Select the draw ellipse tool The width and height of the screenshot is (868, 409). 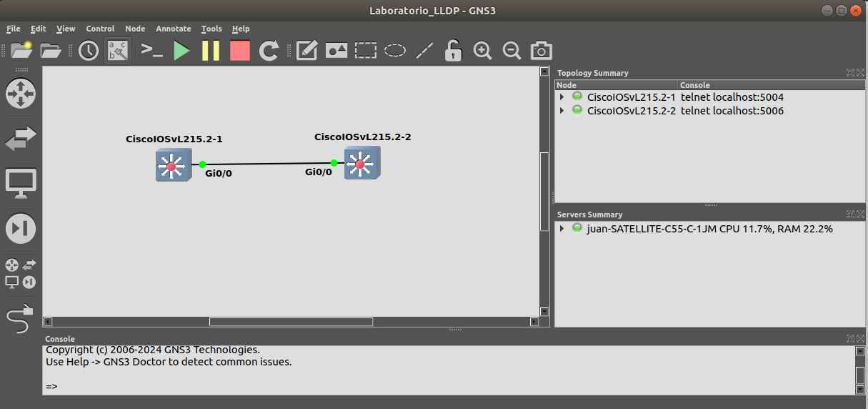tap(395, 50)
